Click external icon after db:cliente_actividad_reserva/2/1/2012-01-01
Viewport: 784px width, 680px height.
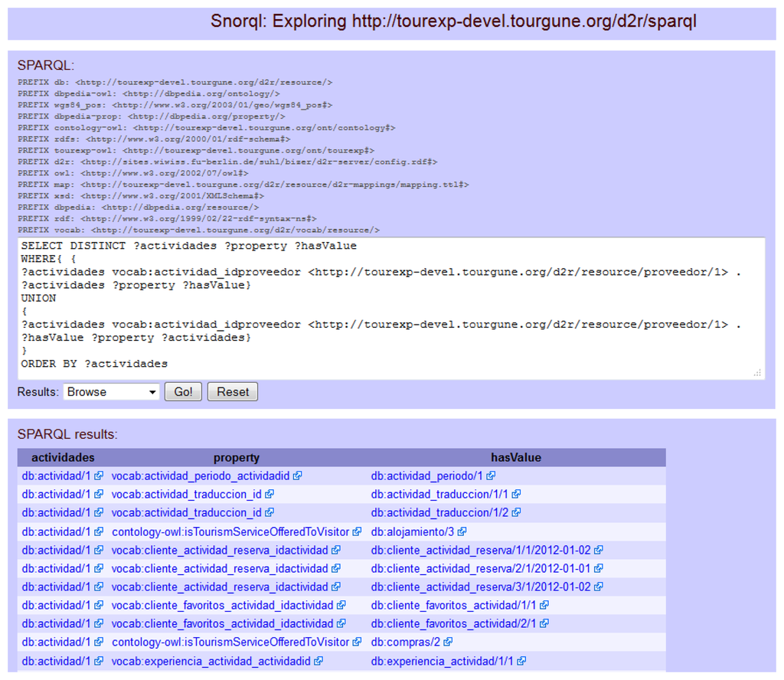(x=598, y=568)
